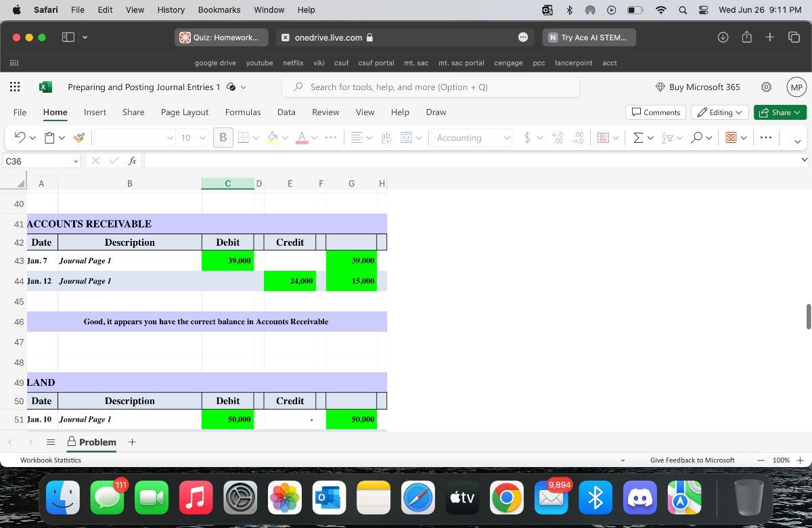812x528 pixels.
Task: Toggle Bold formatting
Action: (223, 137)
